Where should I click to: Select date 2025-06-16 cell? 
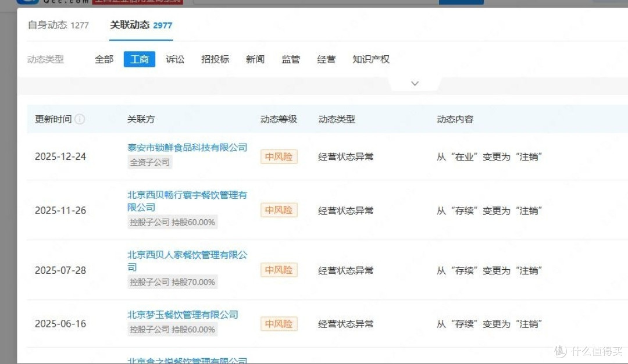click(60, 323)
